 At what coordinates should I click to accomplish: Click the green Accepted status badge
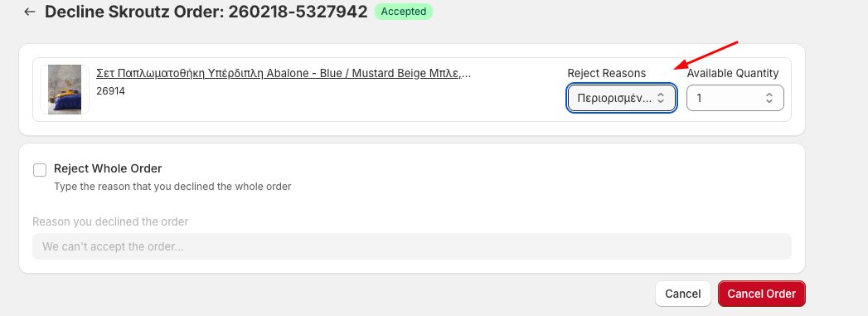pyautogui.click(x=404, y=12)
